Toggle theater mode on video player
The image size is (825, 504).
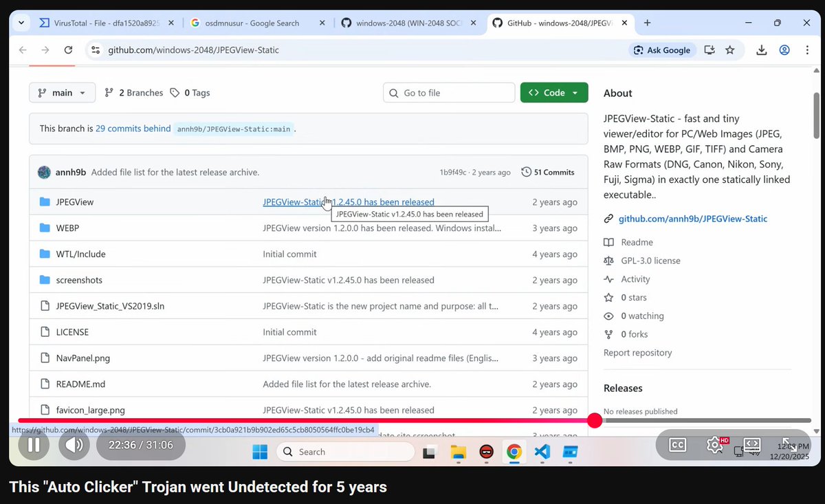click(752, 445)
